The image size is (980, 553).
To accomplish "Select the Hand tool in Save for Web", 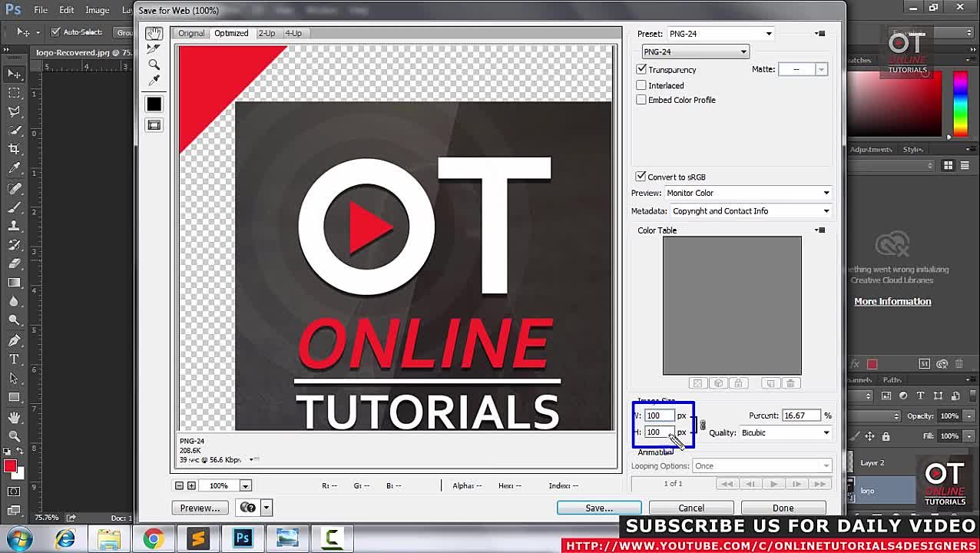I will coord(154,34).
